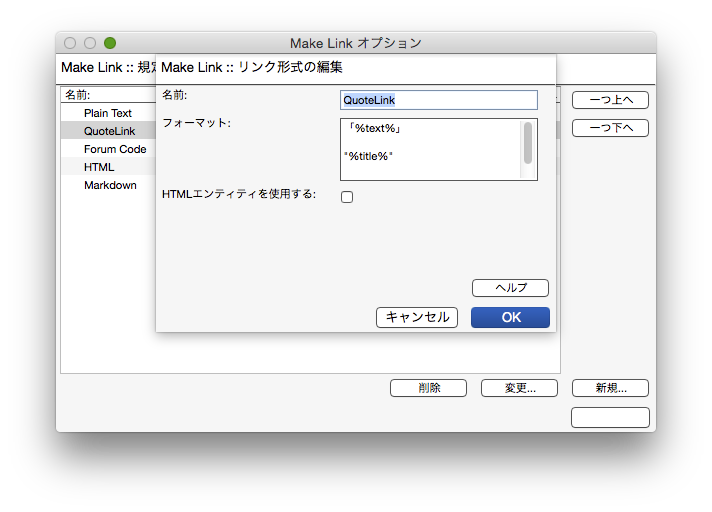Toggle the HTMLエンティティを使用する checkbox
This screenshot has height=512, width=712.
(x=347, y=197)
